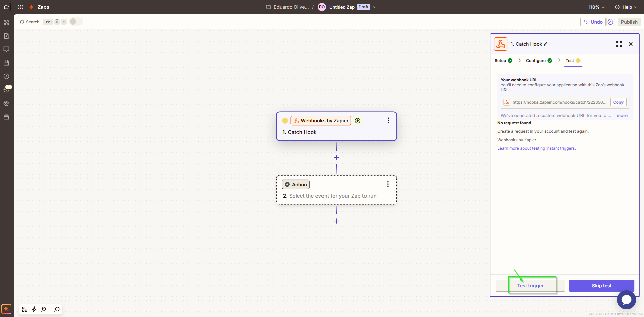Open Catch Hook step three-dot menu
Screen dimensions: 644x317
coord(388,120)
